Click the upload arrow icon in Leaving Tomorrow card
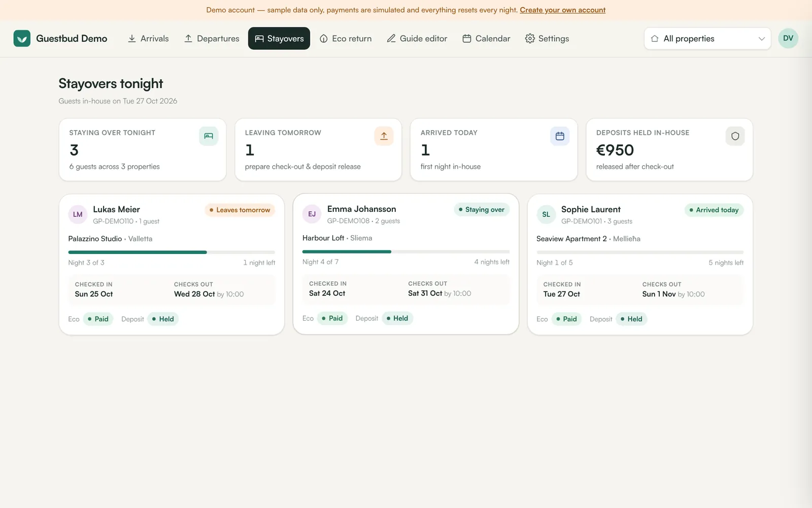The height and width of the screenshot is (508, 812). [384, 136]
